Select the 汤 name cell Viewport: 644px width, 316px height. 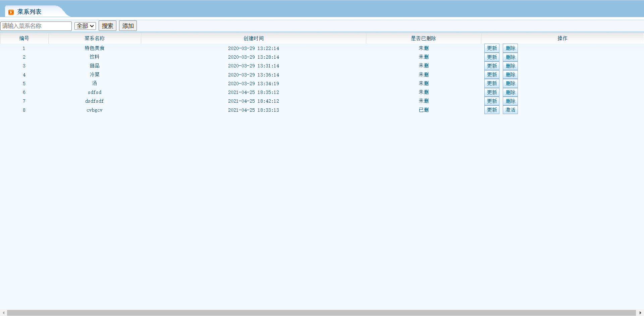coord(95,83)
